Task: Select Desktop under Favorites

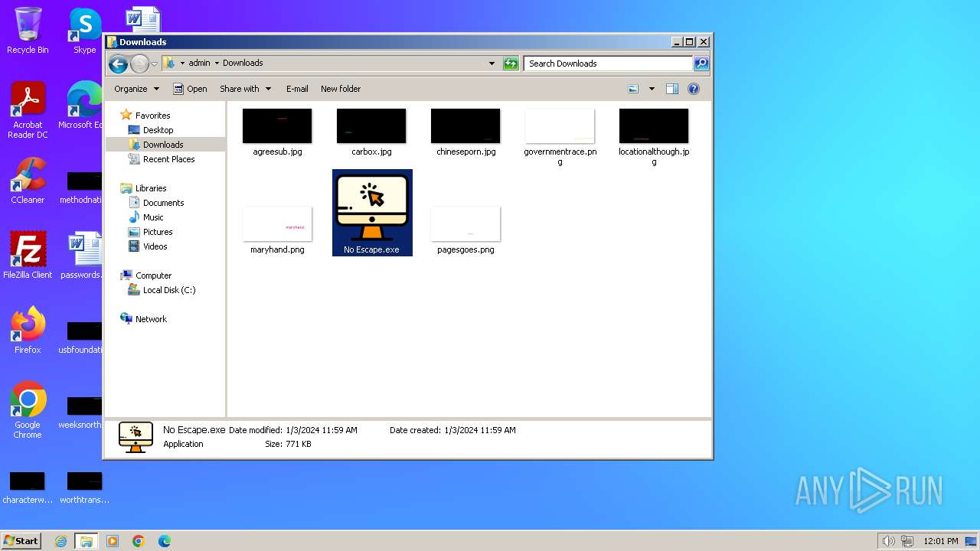Action: 158,130
